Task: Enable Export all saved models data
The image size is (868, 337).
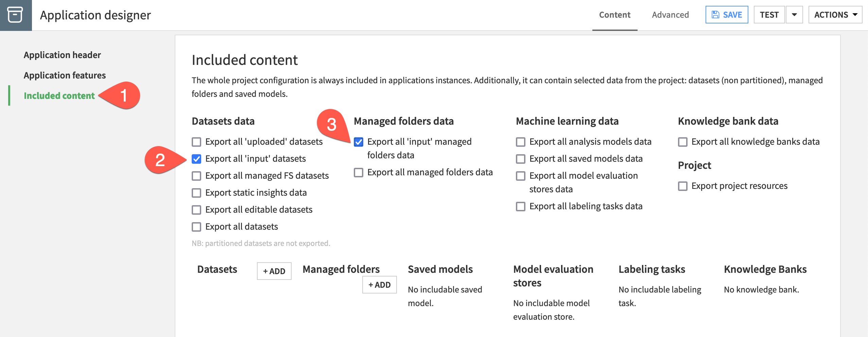Action: click(521, 159)
